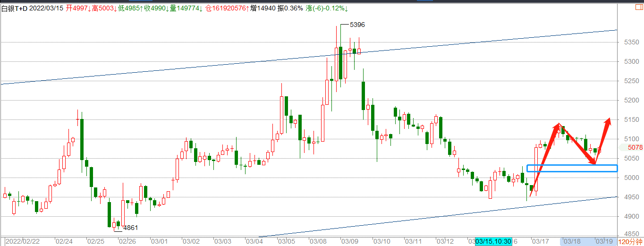Viewport: 644px width, 246px height.
Task: Select the highlighted 03/15,10:30 time marker
Action: [493, 242]
